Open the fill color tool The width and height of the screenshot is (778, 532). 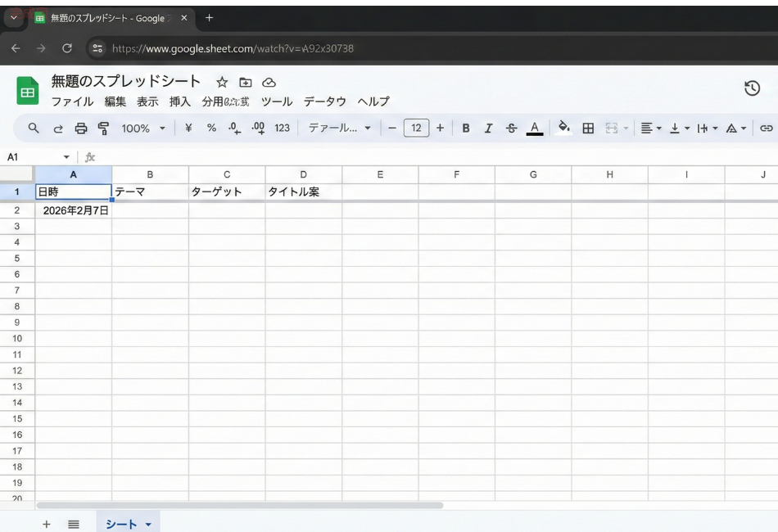[x=563, y=128]
